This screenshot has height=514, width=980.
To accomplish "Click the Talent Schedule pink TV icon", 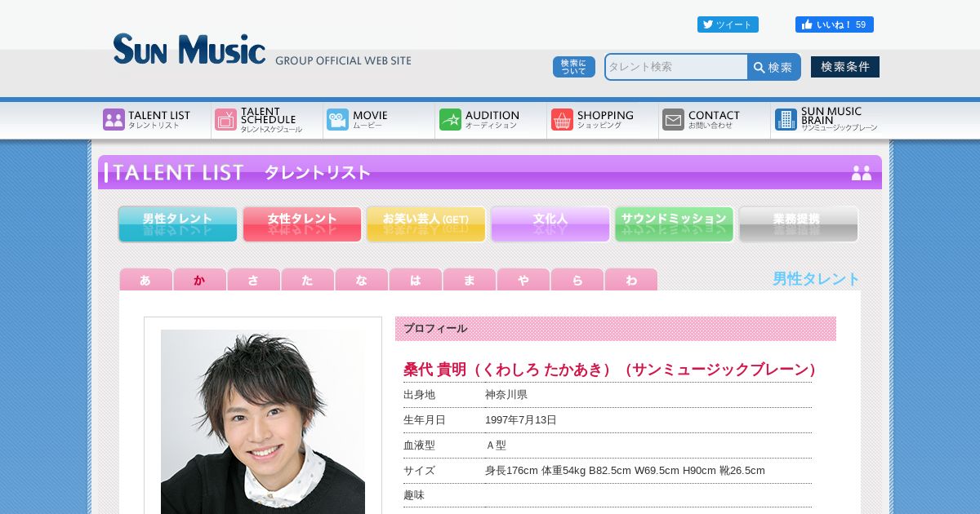I will 225,120.
